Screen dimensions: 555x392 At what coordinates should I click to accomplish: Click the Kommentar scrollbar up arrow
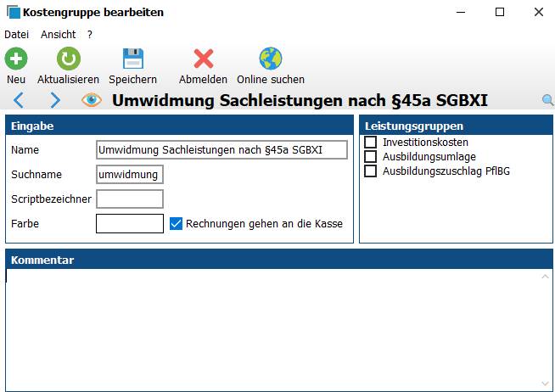545,277
